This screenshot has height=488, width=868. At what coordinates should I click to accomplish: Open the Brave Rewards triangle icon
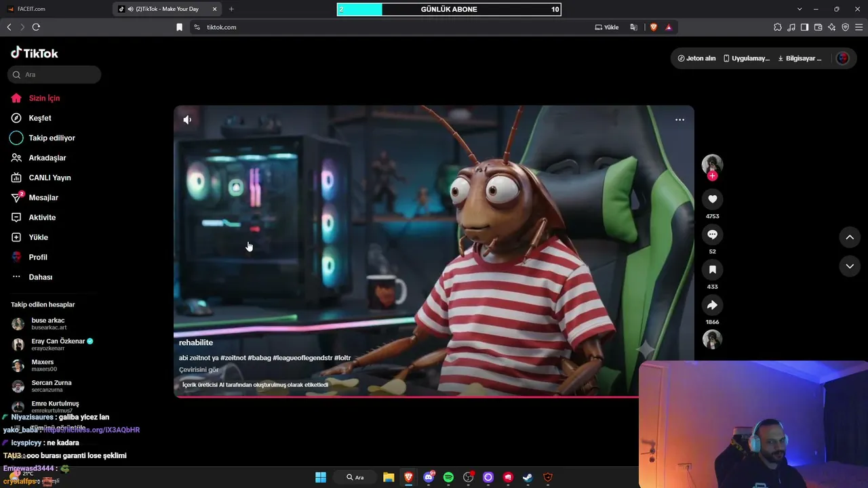point(669,27)
